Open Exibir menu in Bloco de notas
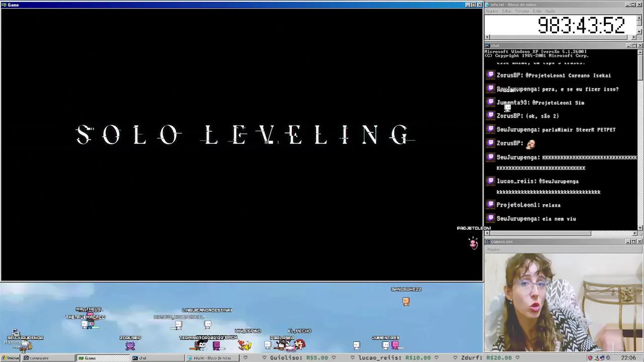Image resolution: width=644 pixels, height=362 pixels. [x=537, y=11]
